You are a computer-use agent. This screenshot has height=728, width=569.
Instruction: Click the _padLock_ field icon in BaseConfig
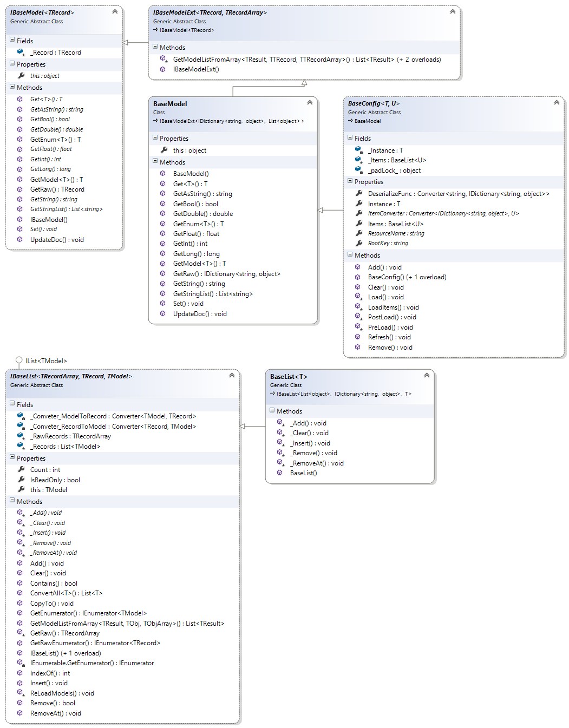[358, 170]
